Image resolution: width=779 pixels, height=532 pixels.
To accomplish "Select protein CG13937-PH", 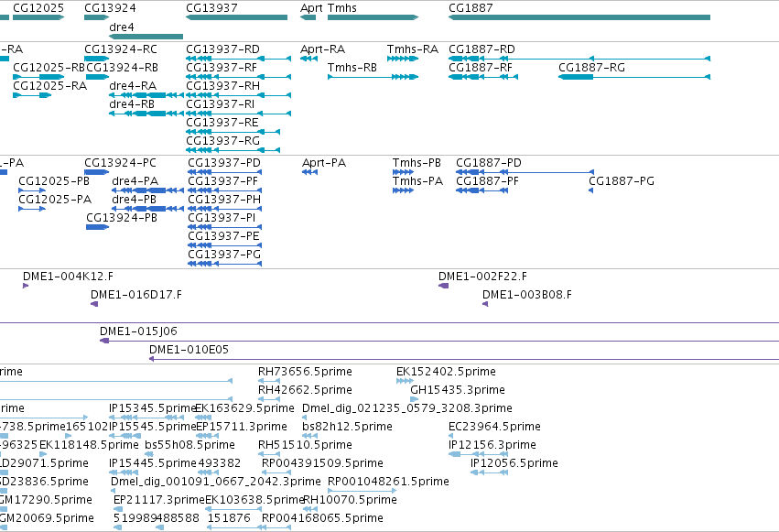I will pos(225,209).
